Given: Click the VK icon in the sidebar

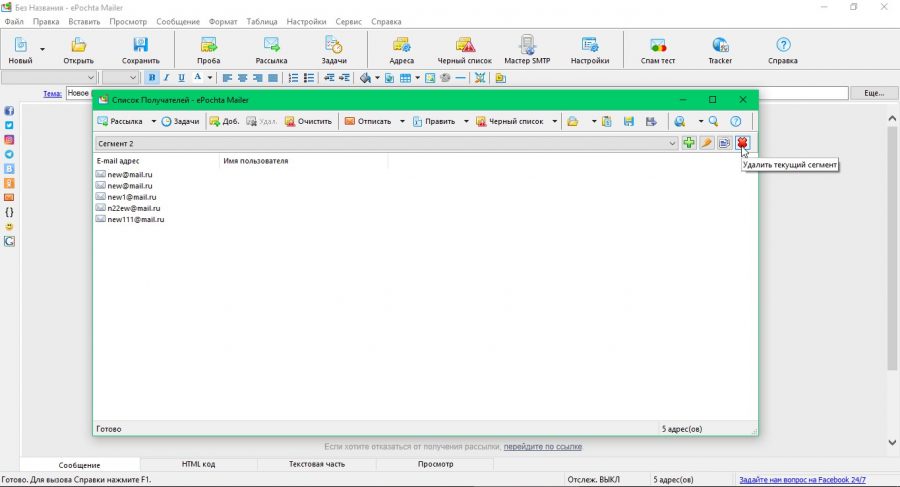Looking at the screenshot, I should 9,169.
